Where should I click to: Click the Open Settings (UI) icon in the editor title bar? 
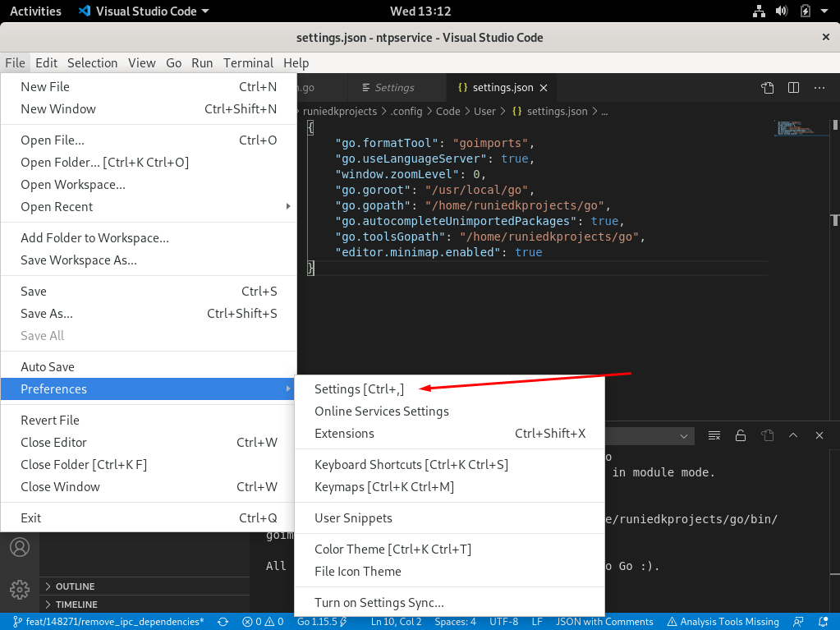pos(767,88)
